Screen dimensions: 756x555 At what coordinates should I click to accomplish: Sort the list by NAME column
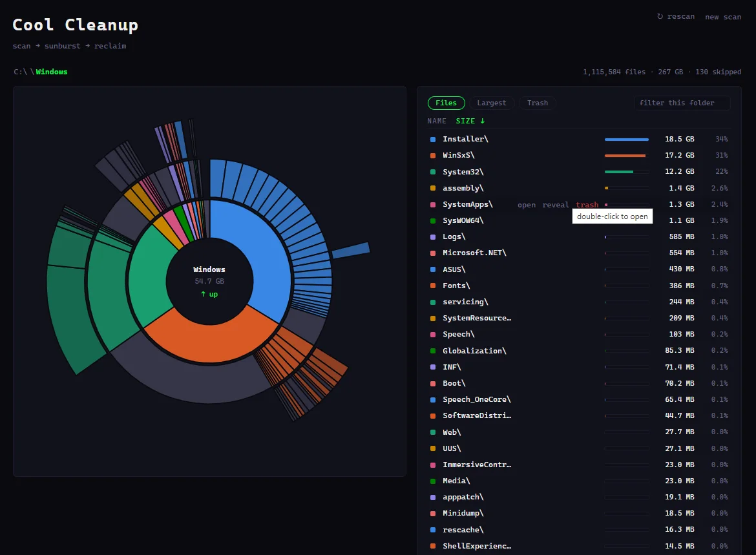(x=436, y=121)
